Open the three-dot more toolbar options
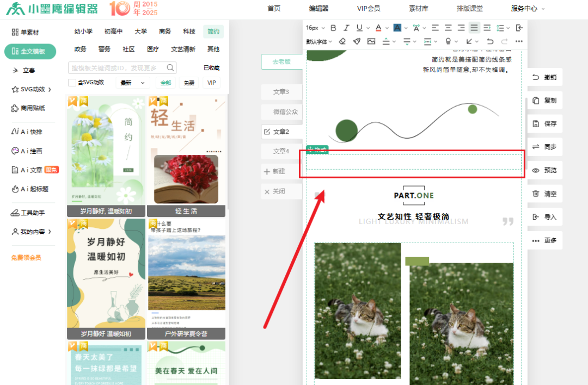 (x=519, y=41)
